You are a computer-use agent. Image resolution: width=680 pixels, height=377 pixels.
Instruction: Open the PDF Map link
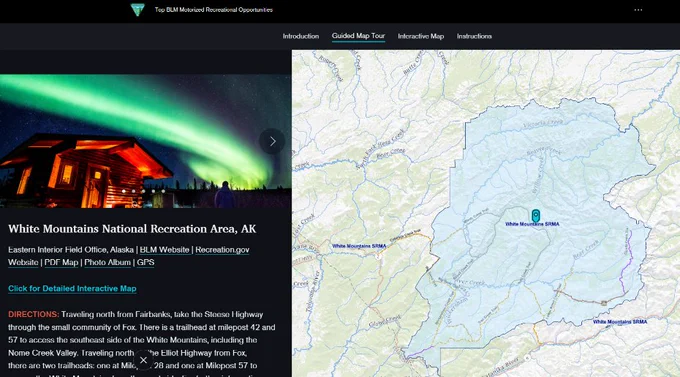click(x=62, y=262)
